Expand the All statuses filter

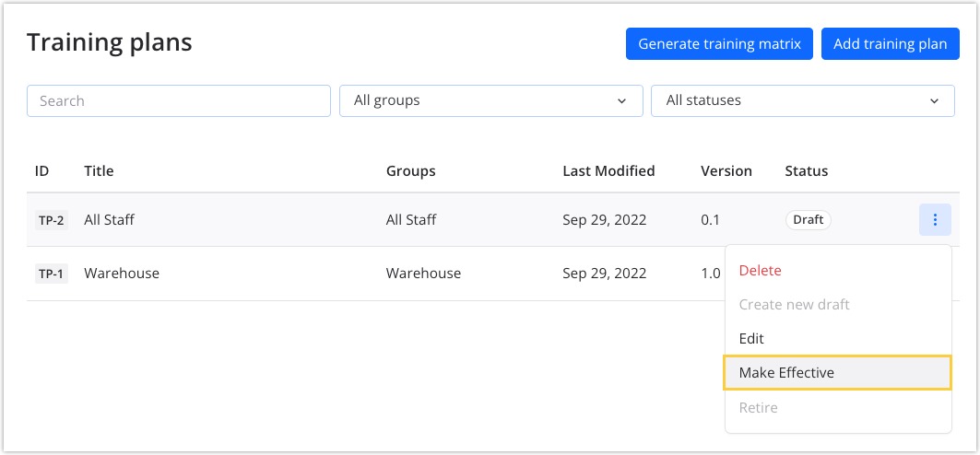tap(802, 100)
